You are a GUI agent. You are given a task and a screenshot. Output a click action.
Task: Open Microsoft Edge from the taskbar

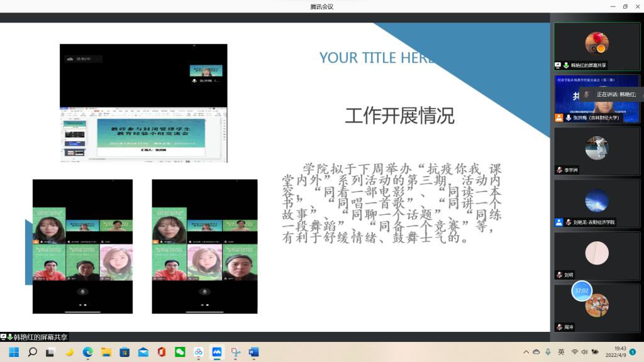tap(87, 352)
